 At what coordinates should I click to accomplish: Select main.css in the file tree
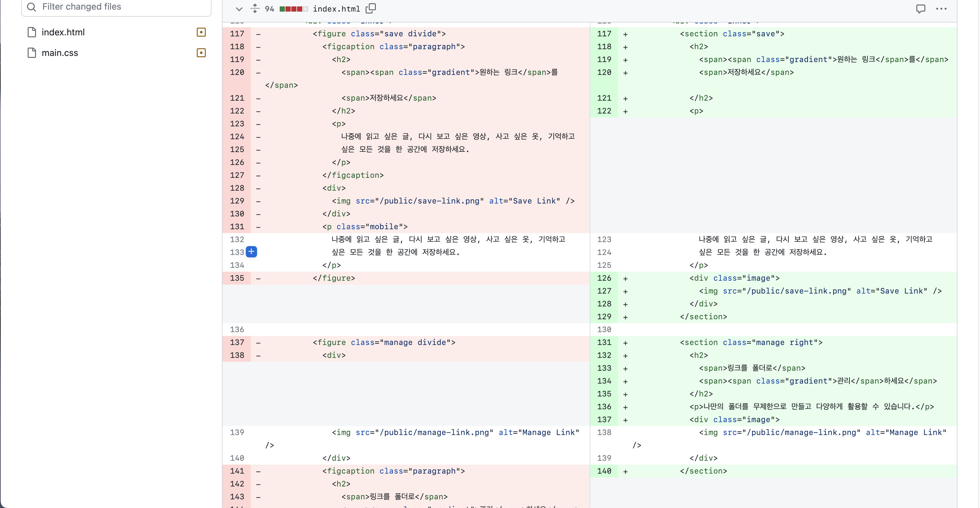pos(60,53)
